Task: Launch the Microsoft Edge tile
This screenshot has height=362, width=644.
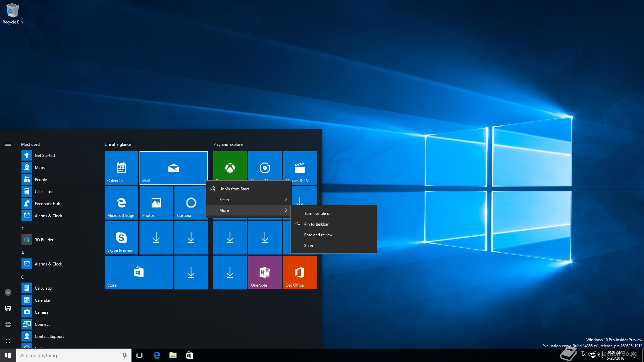Action: [x=121, y=202]
